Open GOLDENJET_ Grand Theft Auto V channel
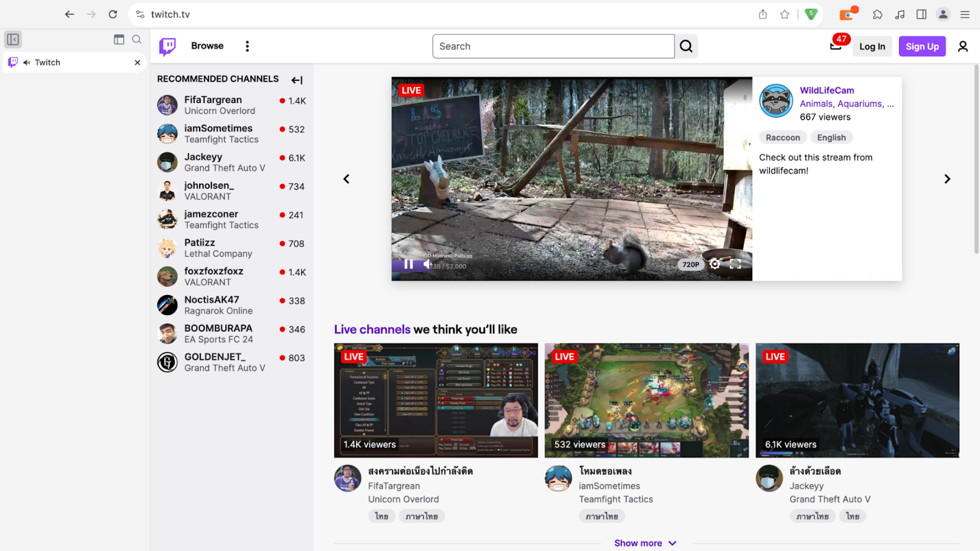Image resolution: width=980 pixels, height=551 pixels. tap(232, 362)
